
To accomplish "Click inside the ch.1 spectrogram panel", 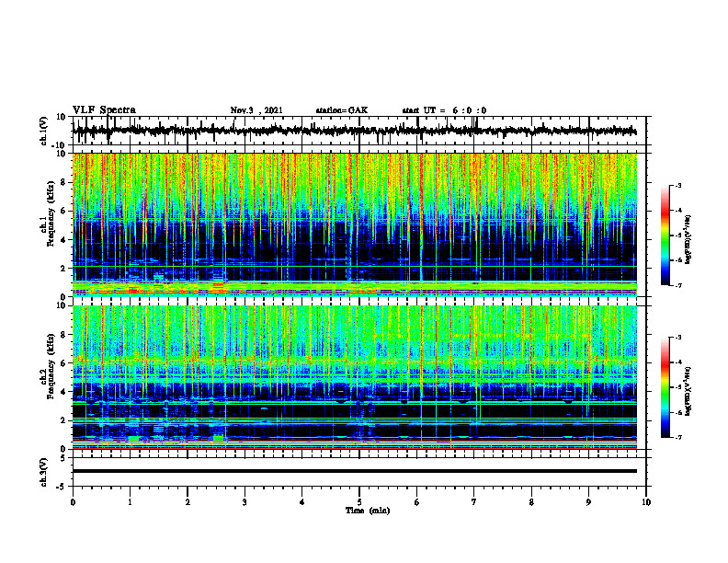I will pos(354,224).
